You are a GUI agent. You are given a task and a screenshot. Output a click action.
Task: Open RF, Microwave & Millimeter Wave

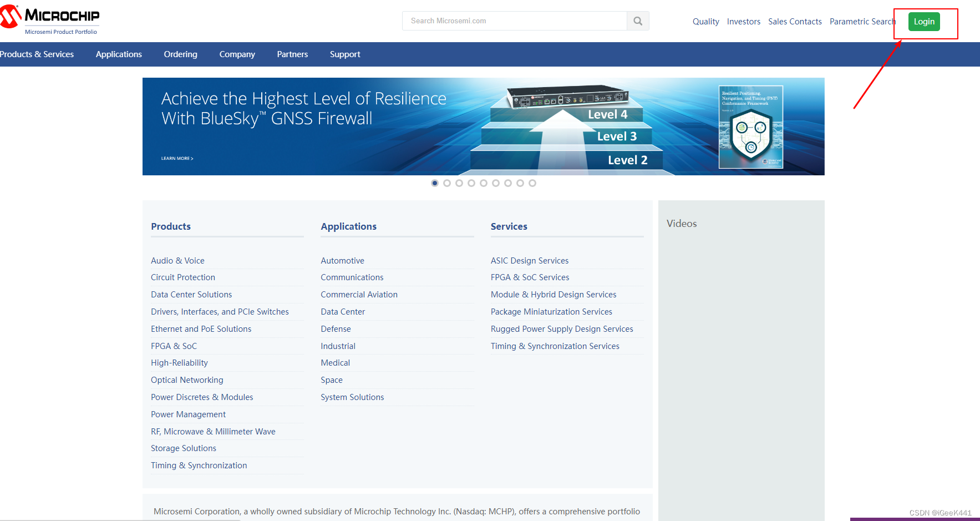pos(213,432)
